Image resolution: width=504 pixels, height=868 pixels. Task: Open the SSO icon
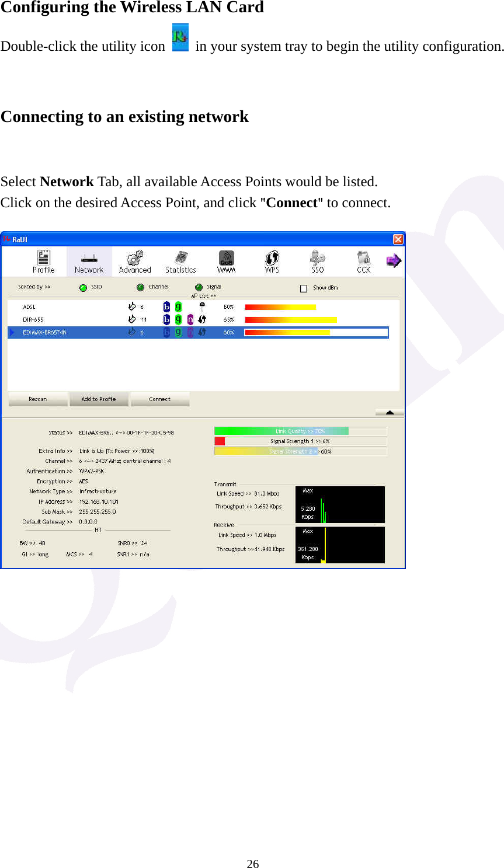pyautogui.click(x=317, y=261)
